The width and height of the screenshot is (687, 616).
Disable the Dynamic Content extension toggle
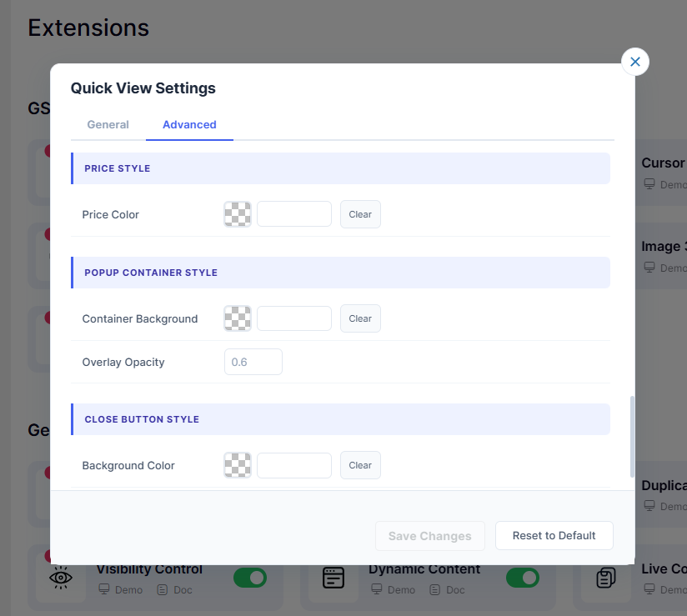523,578
